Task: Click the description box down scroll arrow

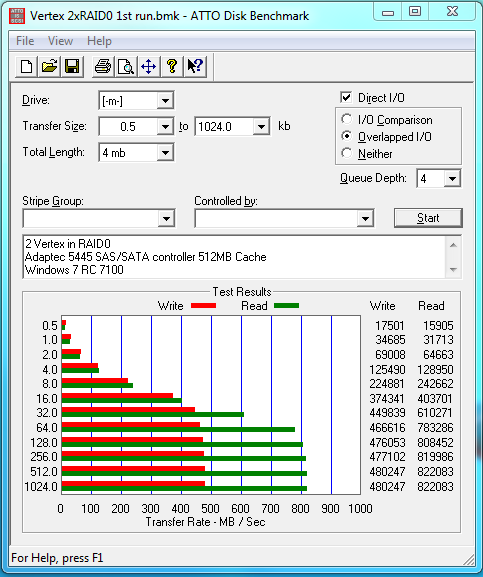Action: 453,270
